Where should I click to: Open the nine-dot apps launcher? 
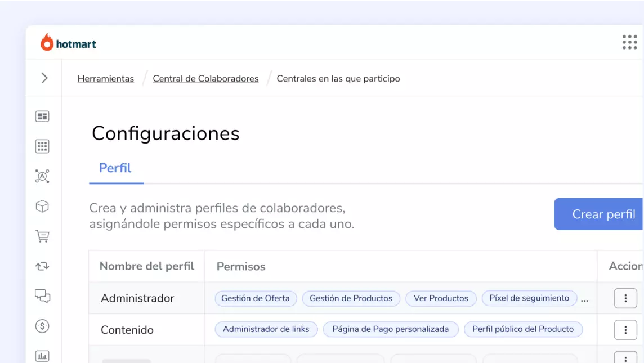coord(629,42)
